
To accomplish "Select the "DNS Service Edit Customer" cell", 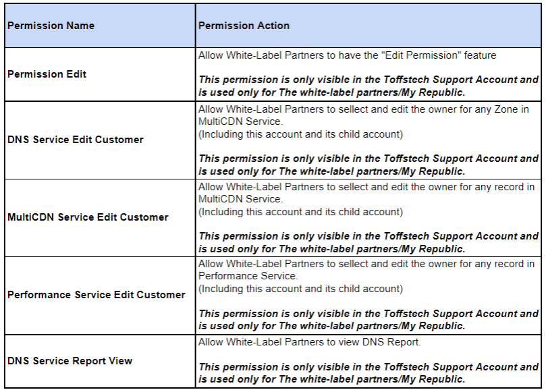I will [x=76, y=140].
